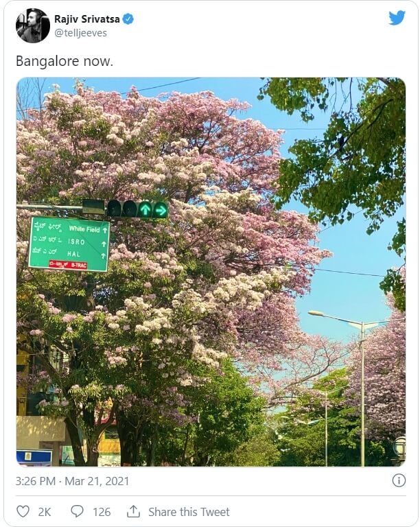Like the tweet with heart icon
Image resolution: width=420 pixels, height=527 pixels.
point(23,511)
